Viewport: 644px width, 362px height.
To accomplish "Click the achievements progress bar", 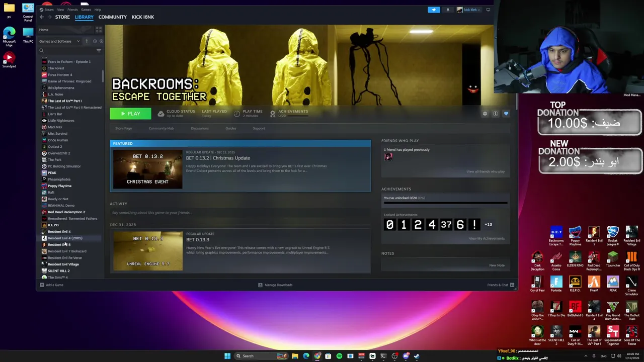I will (445, 203).
